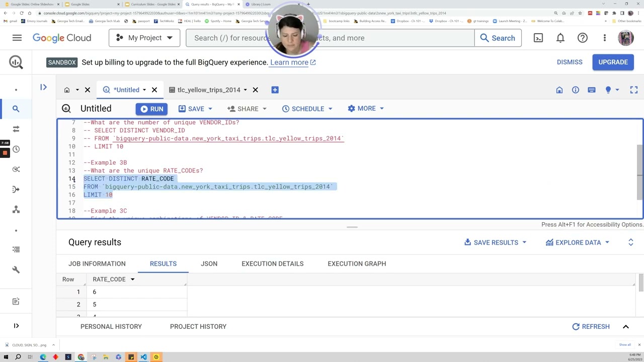This screenshot has width=644, height=362.
Task: Open PROJECT HISTORY tab
Action: 198,327
